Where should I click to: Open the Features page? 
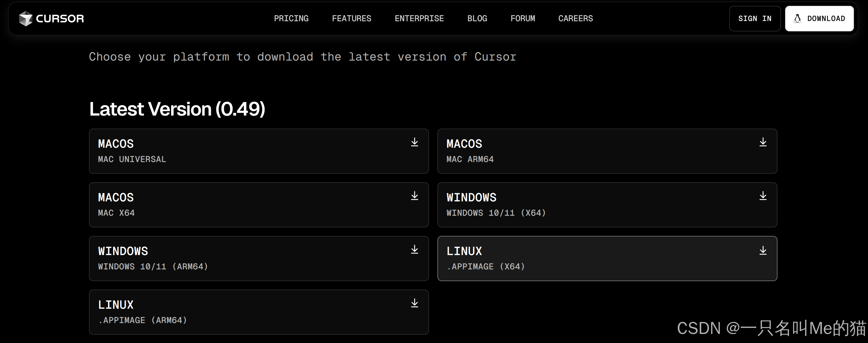[351, 19]
